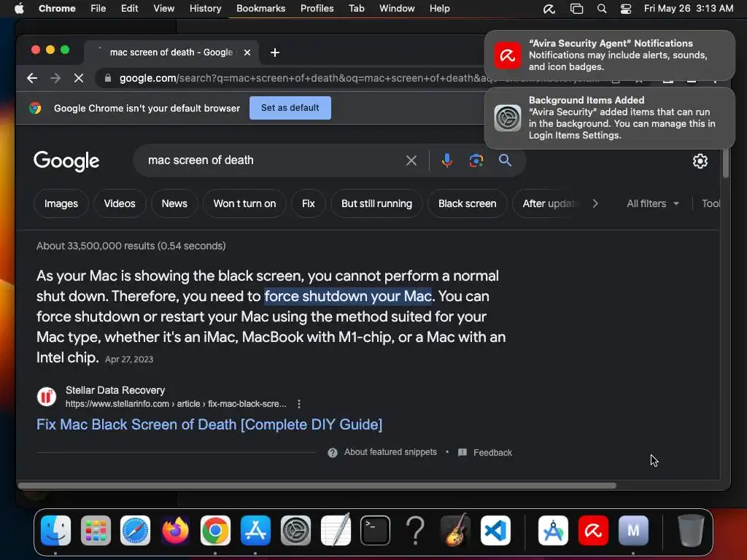
Task: Open Google quick settings gear
Action: click(x=700, y=161)
